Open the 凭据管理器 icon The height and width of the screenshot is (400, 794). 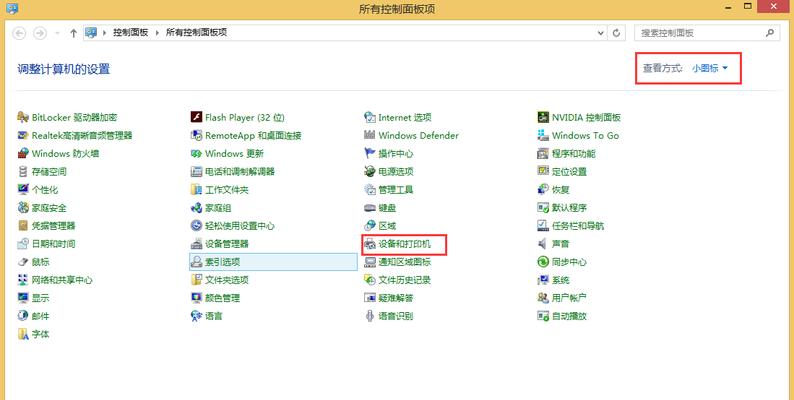click(23, 226)
